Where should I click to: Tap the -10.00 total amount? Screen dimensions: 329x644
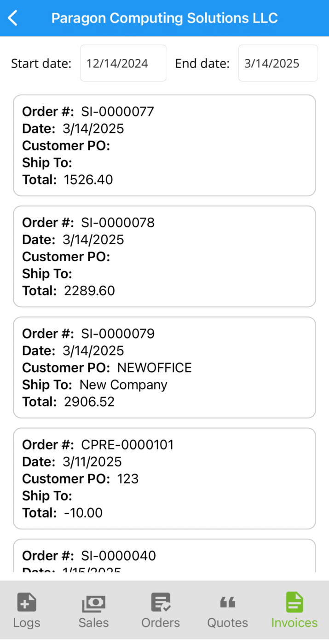point(83,513)
